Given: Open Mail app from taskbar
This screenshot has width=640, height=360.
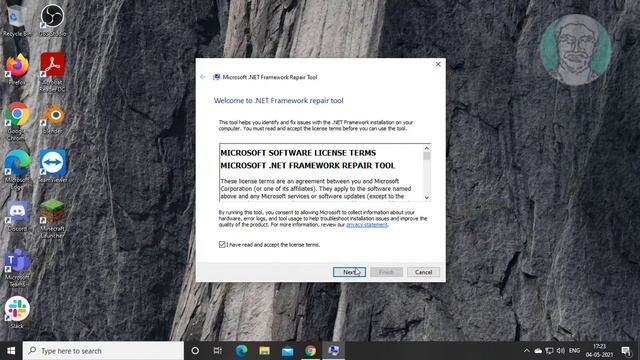Looking at the screenshot, I should (287, 351).
